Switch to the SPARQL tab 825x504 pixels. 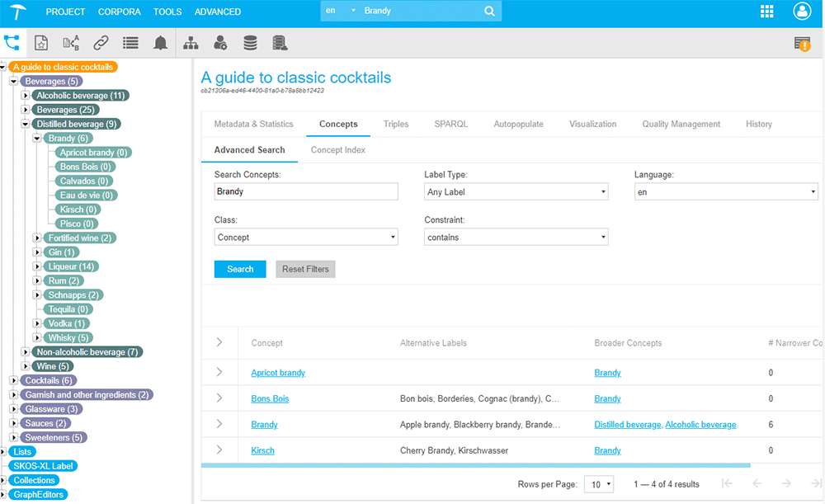[450, 124]
